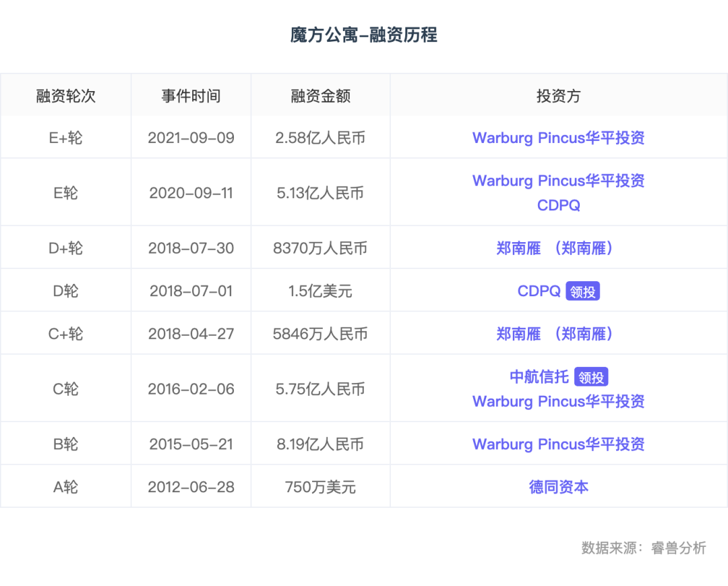
Task: Select the E+轮 round cell
Action: coord(65,138)
